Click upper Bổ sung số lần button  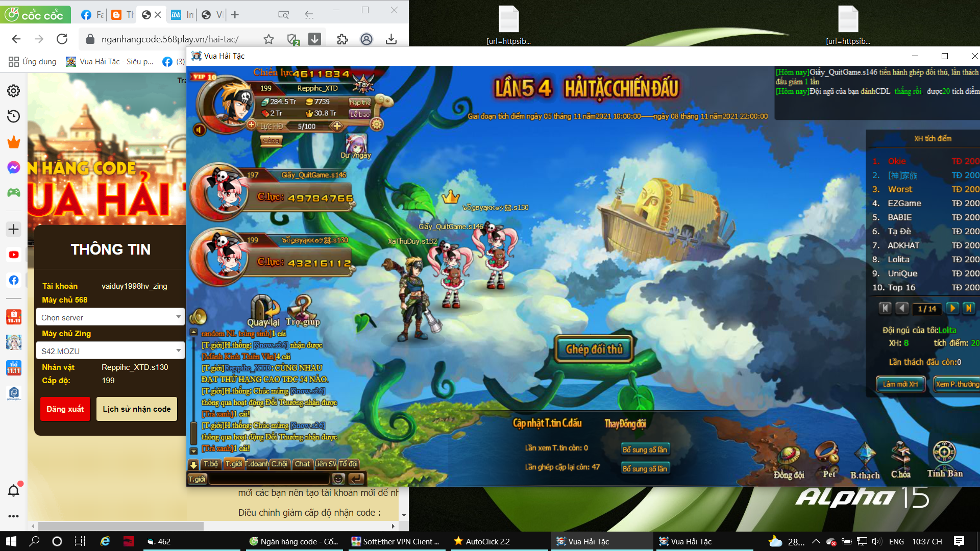click(x=645, y=449)
